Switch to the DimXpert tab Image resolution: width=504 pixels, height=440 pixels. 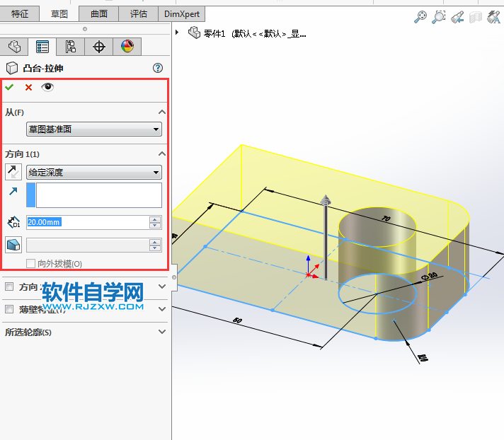point(182,14)
